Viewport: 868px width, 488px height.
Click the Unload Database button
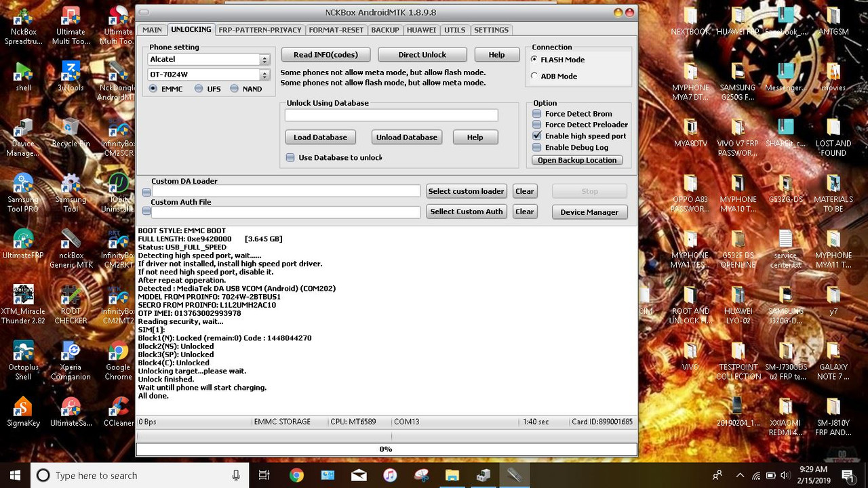(x=407, y=137)
